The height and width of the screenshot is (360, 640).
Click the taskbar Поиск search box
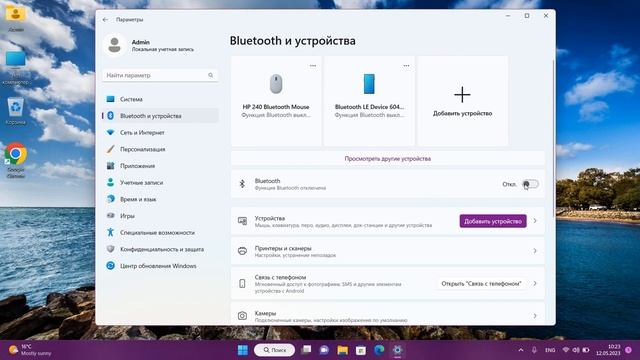pos(274,350)
